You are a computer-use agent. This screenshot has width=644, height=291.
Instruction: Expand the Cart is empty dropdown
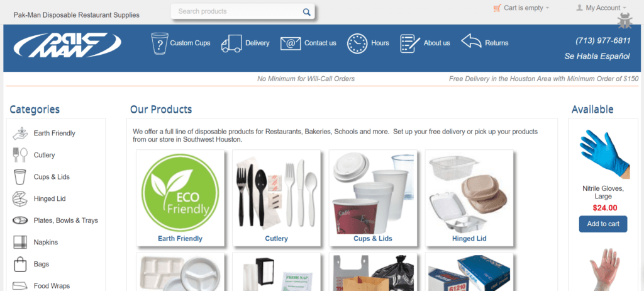[521, 8]
